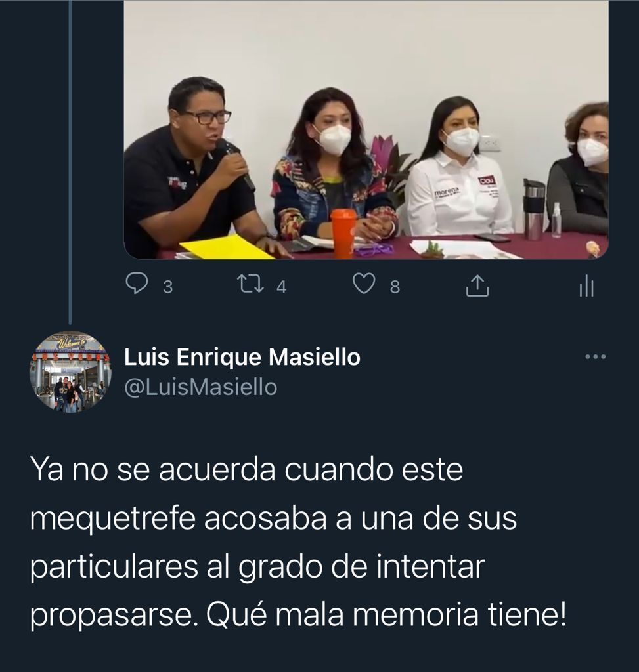Click the yellow folder in the video
Screen dimensions: 639x672
[227, 247]
